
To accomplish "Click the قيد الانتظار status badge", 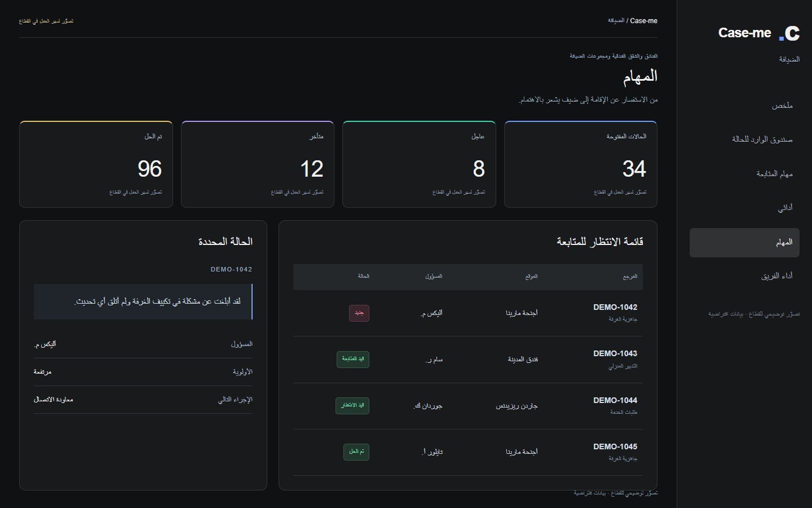I will 352,406.
